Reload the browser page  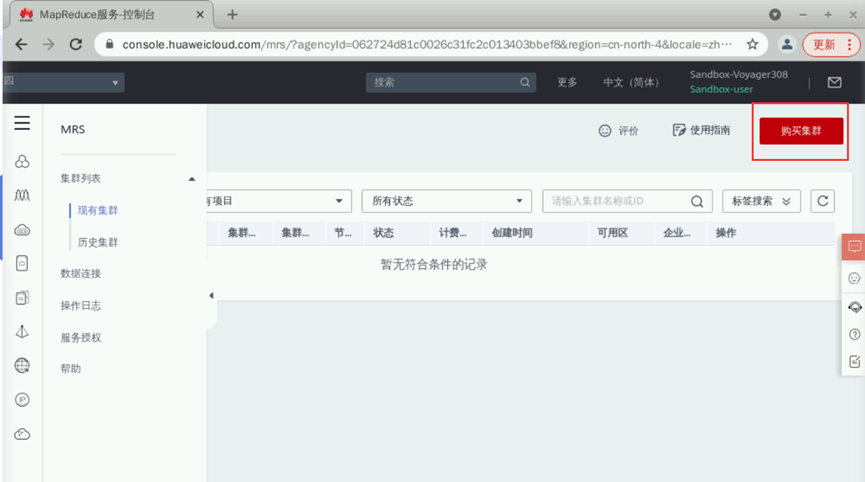point(76,45)
